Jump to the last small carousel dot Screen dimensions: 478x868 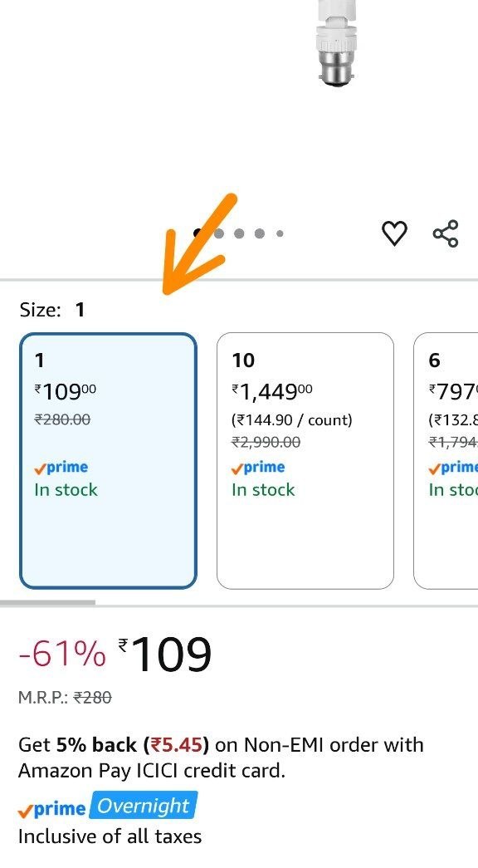280,233
